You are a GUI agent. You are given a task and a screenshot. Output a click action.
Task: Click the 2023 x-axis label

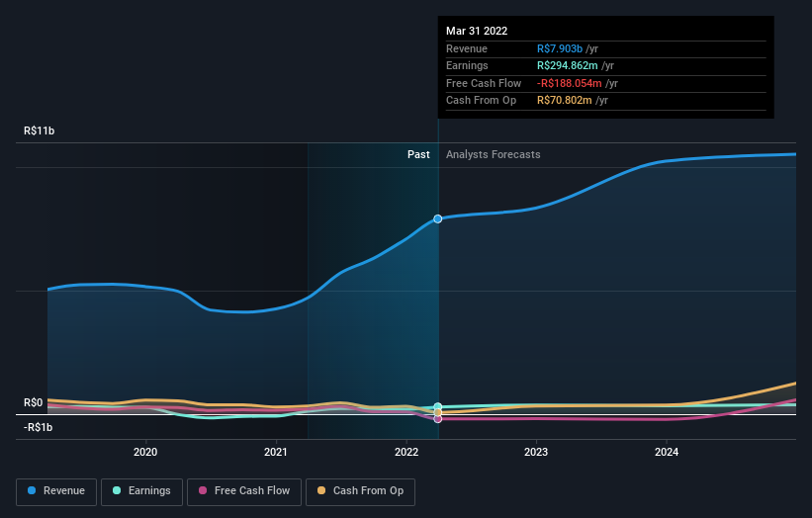(x=536, y=452)
